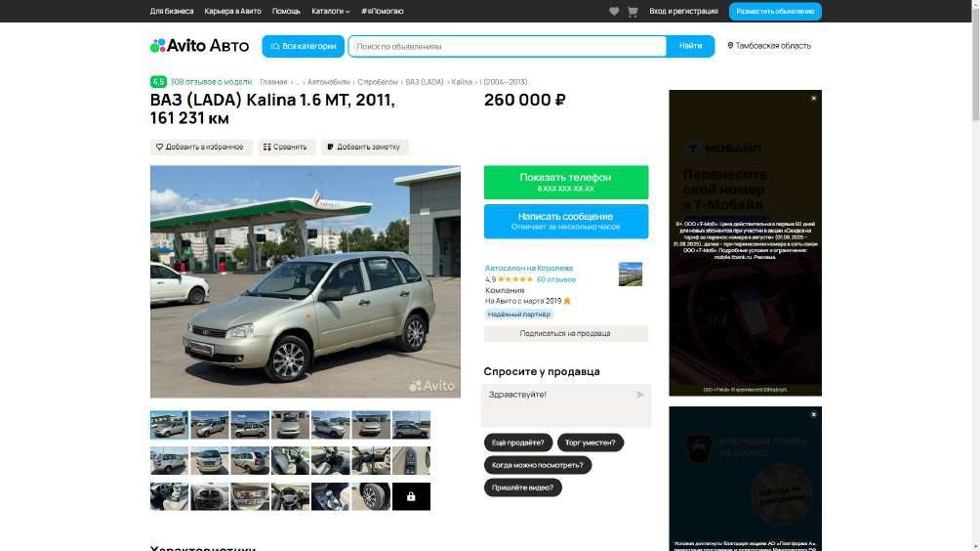Select wheel photo thumbnail in third row
Screen dimensions: 980x551
pyautogui.click(x=371, y=496)
